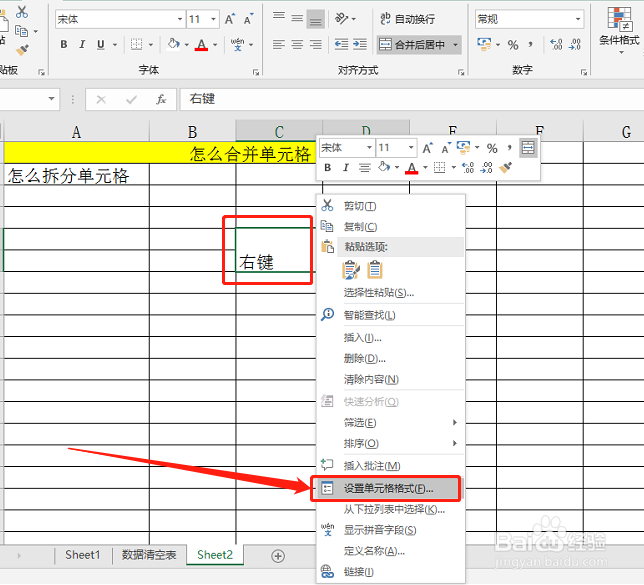Open Conditional Formatting (条件格式)

619,30
